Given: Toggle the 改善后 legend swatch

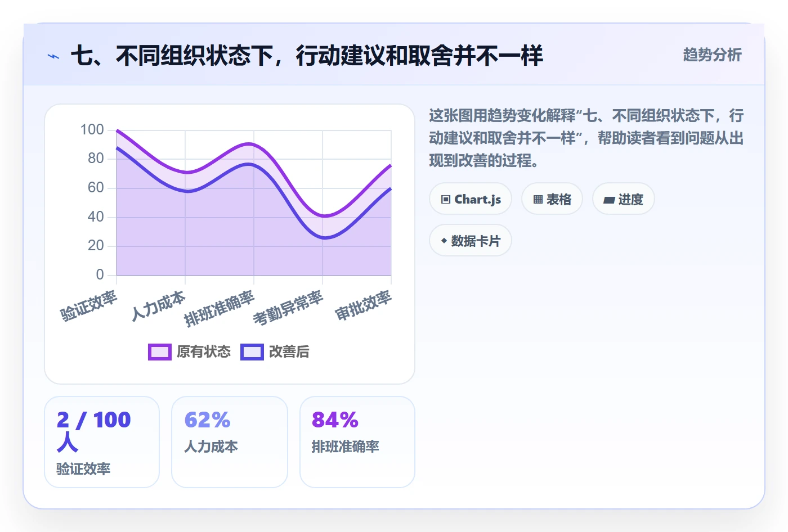Looking at the screenshot, I should coord(252,352).
